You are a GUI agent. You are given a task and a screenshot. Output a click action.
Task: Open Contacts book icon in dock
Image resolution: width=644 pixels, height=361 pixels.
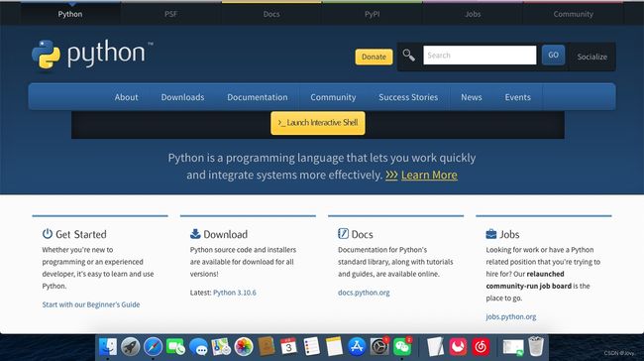(x=267, y=346)
